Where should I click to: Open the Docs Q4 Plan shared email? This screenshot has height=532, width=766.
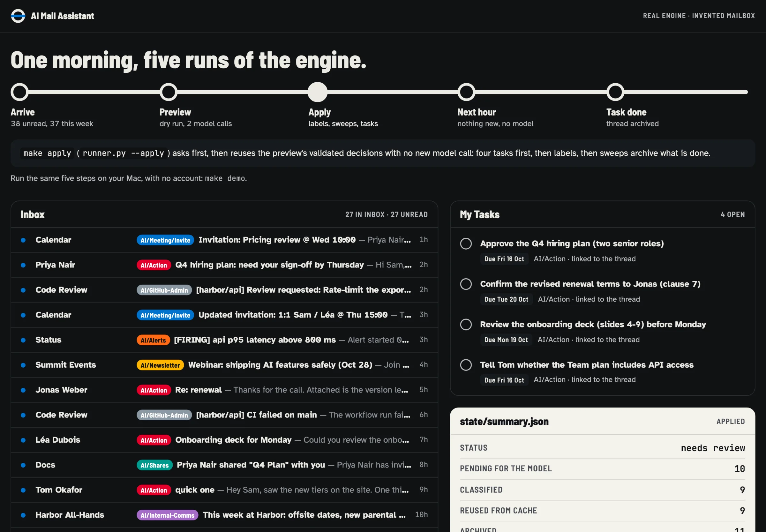[224, 465]
